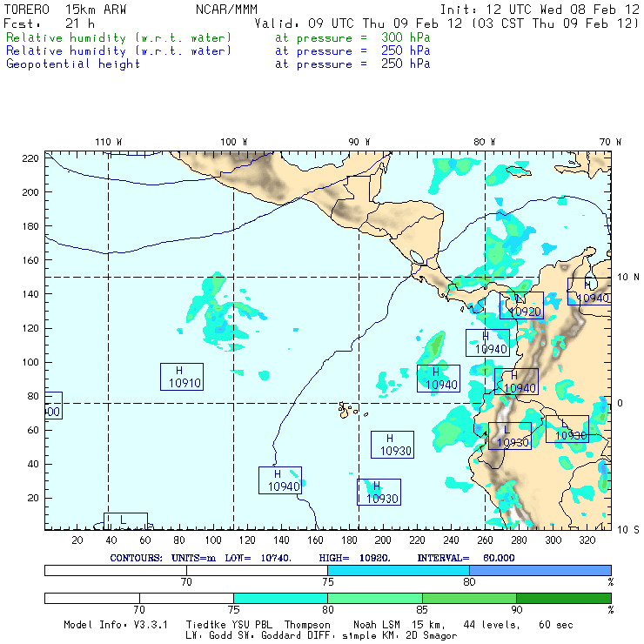
Task: Click the "90" label under the lower colour bar
Action: point(517,610)
